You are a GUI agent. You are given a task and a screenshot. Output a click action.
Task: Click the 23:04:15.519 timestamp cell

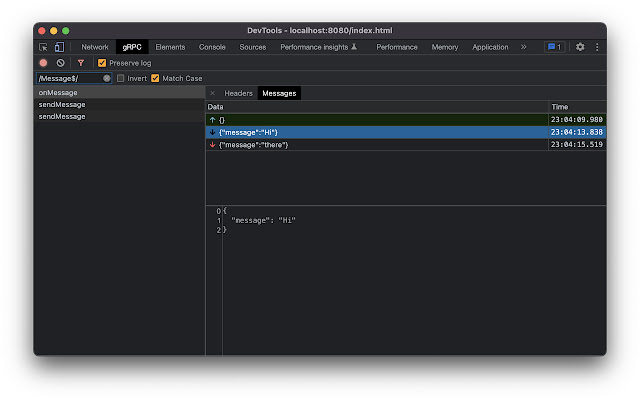click(577, 144)
